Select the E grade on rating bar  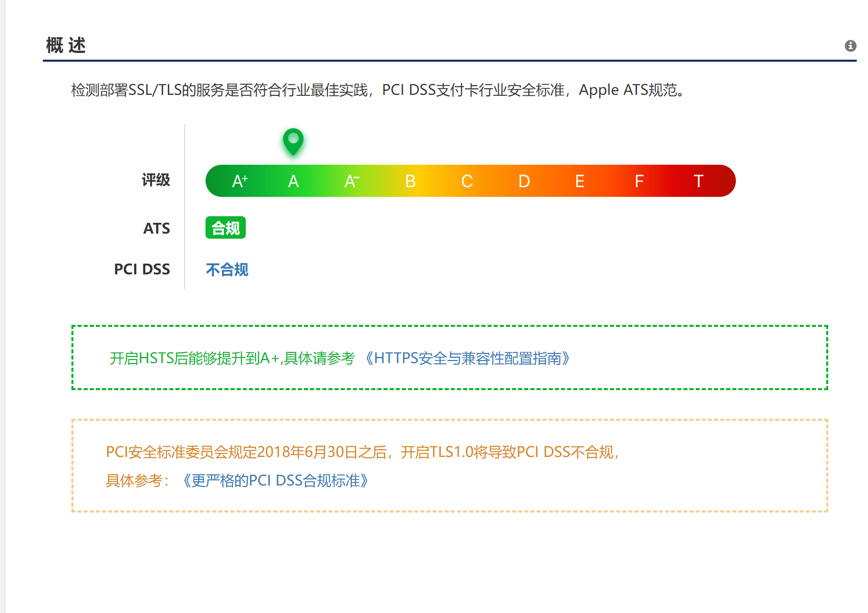point(579,181)
